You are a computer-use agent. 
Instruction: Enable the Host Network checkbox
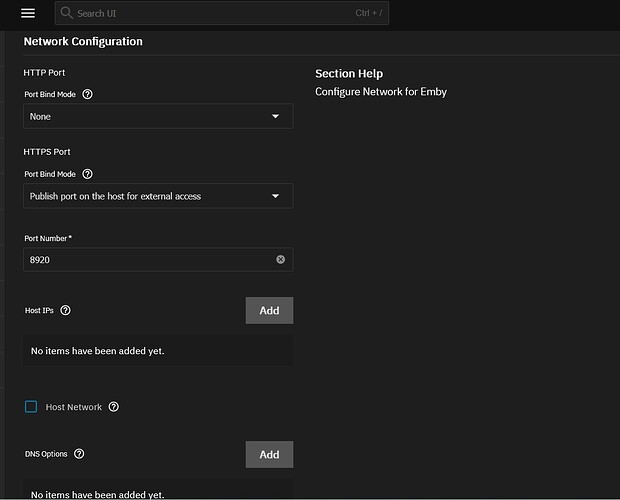pyautogui.click(x=31, y=407)
